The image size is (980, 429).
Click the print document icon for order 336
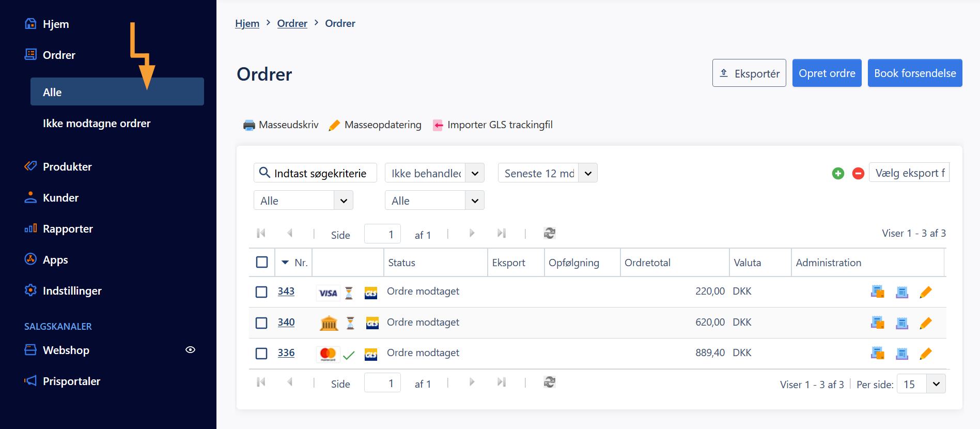pos(902,354)
